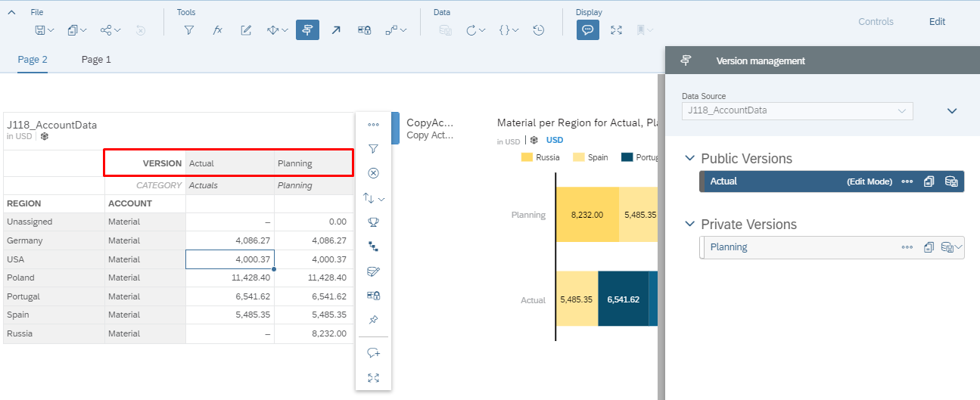
Task: Click the dark blue Portugal legend swatch
Action: 627,157
